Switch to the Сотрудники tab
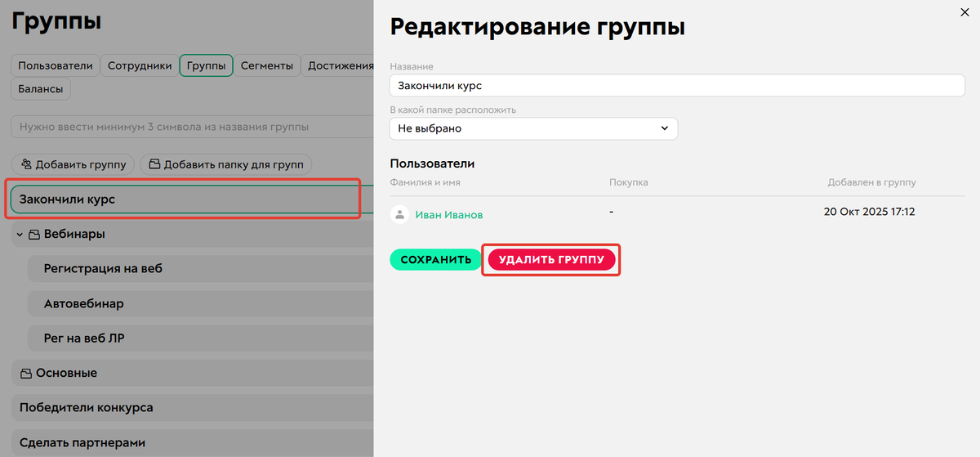Viewport: 980px width, 457px height. pos(140,66)
